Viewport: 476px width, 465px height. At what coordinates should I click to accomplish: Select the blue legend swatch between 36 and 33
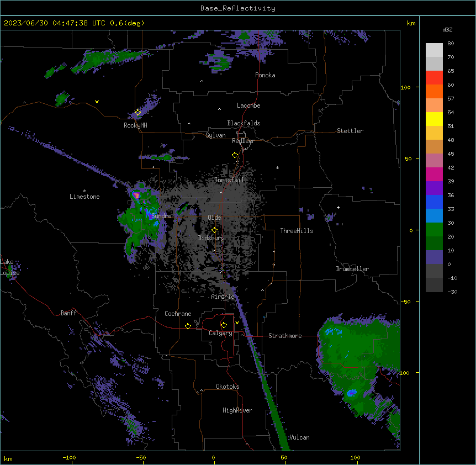click(x=434, y=202)
